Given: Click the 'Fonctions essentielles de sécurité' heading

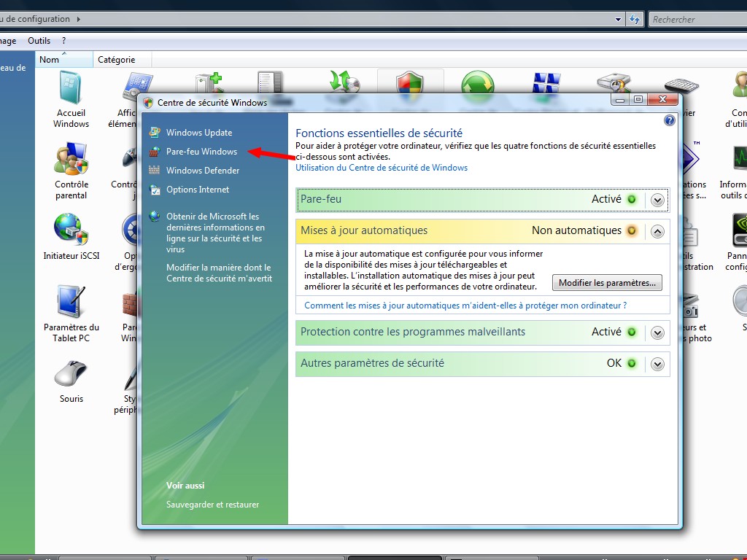Looking at the screenshot, I should (x=379, y=133).
